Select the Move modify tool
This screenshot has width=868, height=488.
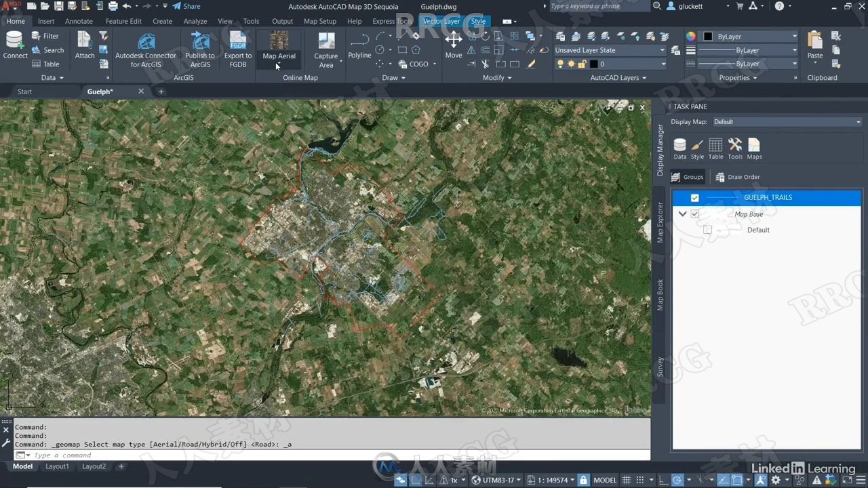tap(454, 45)
